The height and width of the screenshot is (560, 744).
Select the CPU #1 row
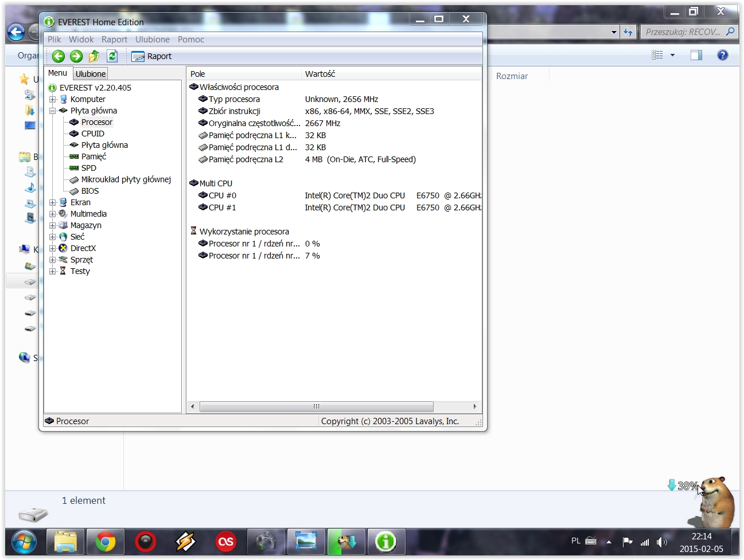point(334,207)
